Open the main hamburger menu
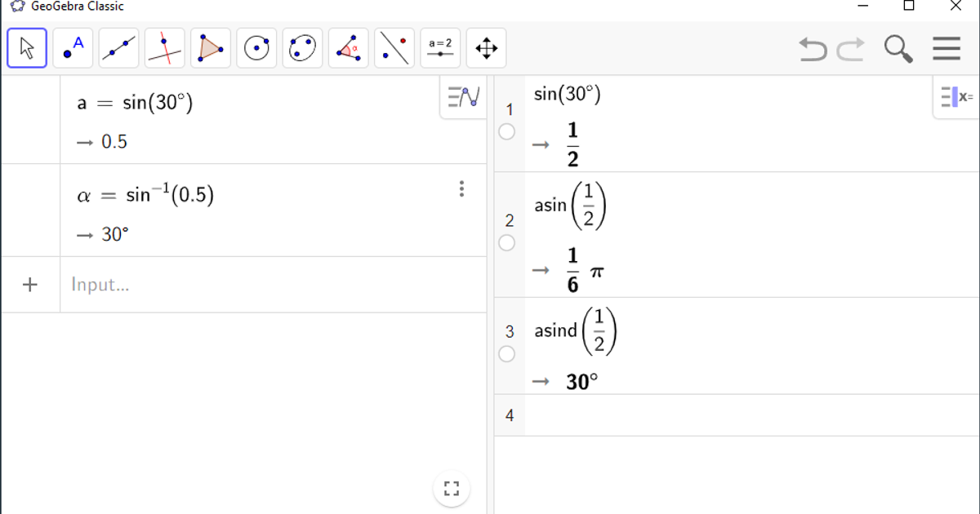The image size is (980, 514). [946, 48]
